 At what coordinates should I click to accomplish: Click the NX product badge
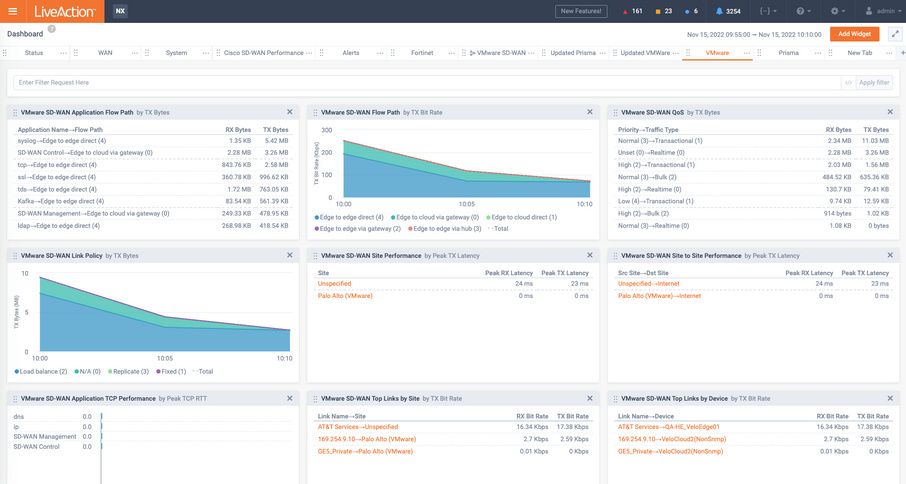(120, 11)
